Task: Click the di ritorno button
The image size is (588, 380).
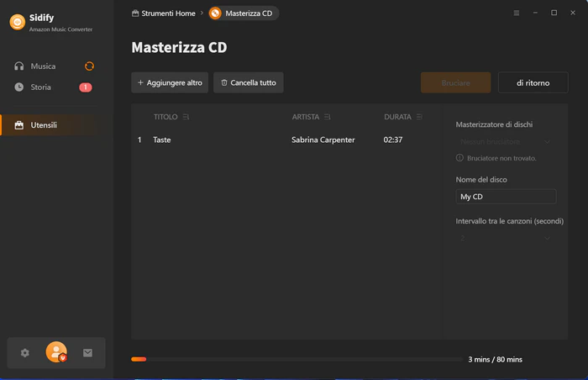Action: 533,82
